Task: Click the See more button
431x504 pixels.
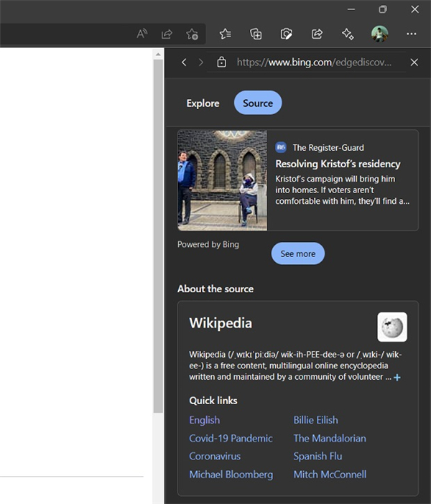Action: click(297, 253)
